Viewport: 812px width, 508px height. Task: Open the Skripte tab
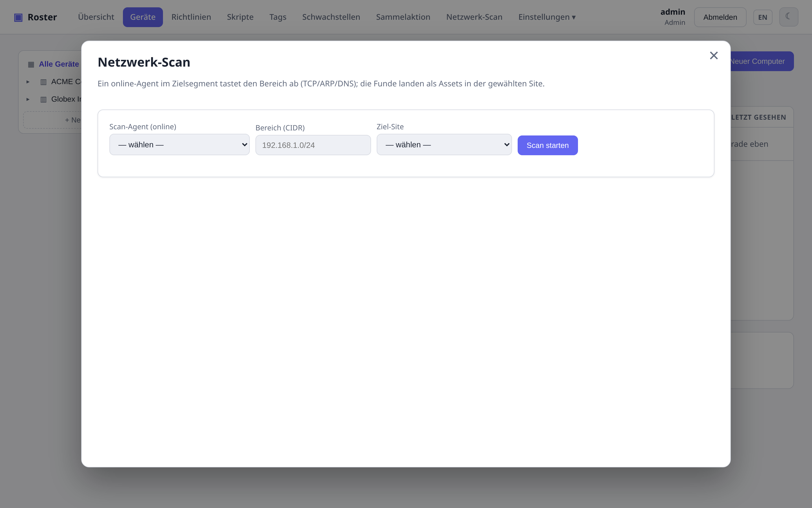[240, 17]
